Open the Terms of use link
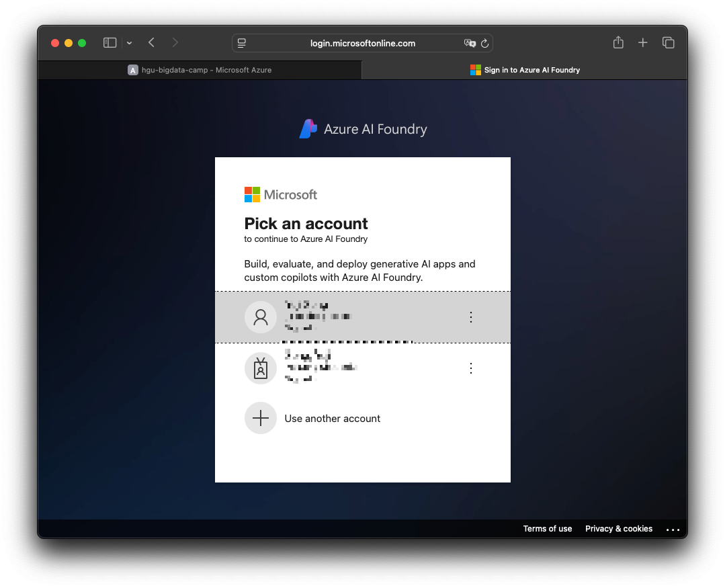The width and height of the screenshot is (725, 588). point(548,529)
